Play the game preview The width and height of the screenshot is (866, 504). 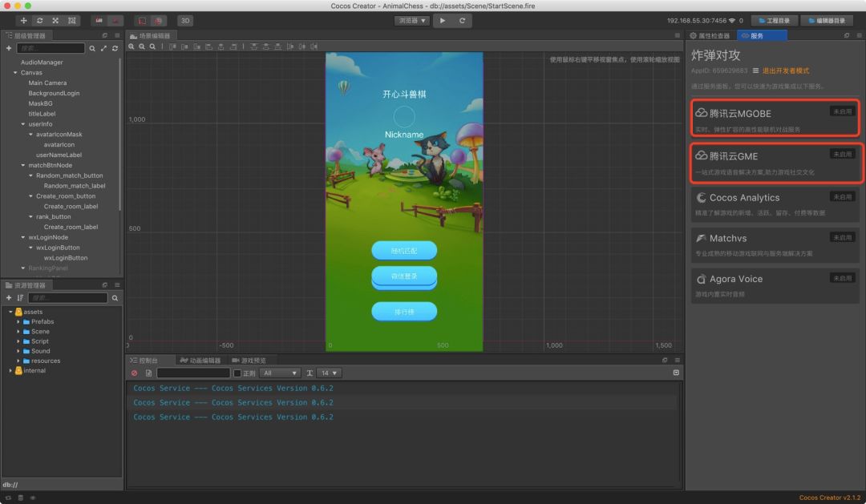(x=443, y=20)
